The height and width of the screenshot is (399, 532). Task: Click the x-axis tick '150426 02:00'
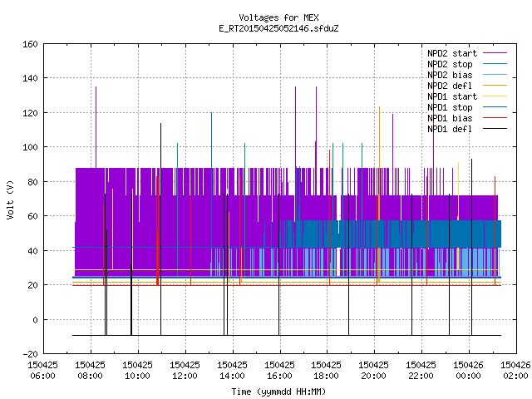click(515, 371)
